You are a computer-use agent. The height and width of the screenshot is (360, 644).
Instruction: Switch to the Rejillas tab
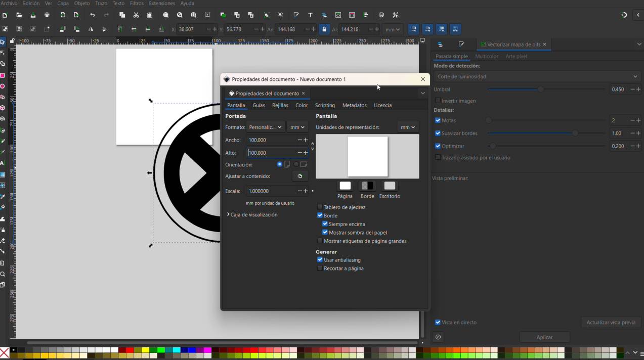tap(280, 105)
